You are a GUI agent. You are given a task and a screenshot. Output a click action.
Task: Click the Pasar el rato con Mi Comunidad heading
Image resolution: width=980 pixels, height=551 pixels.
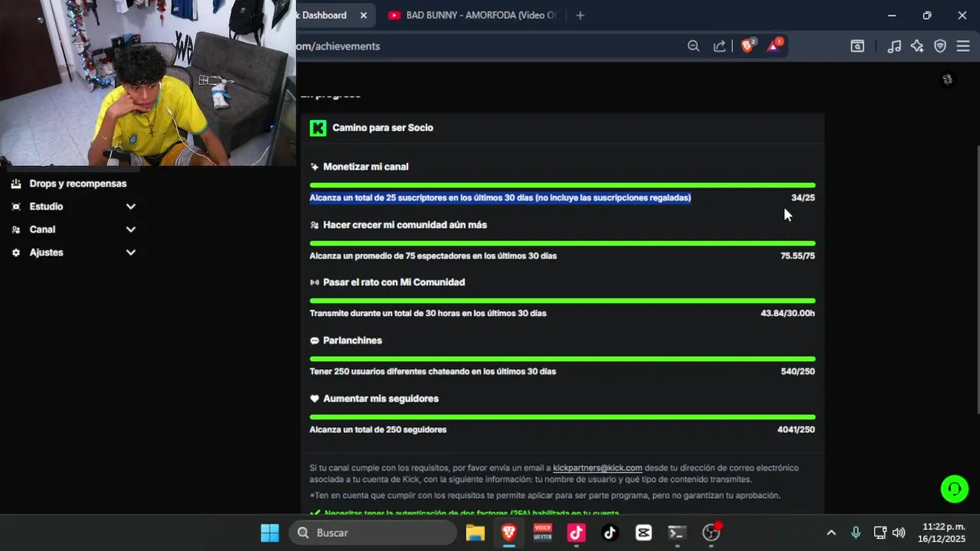click(394, 282)
